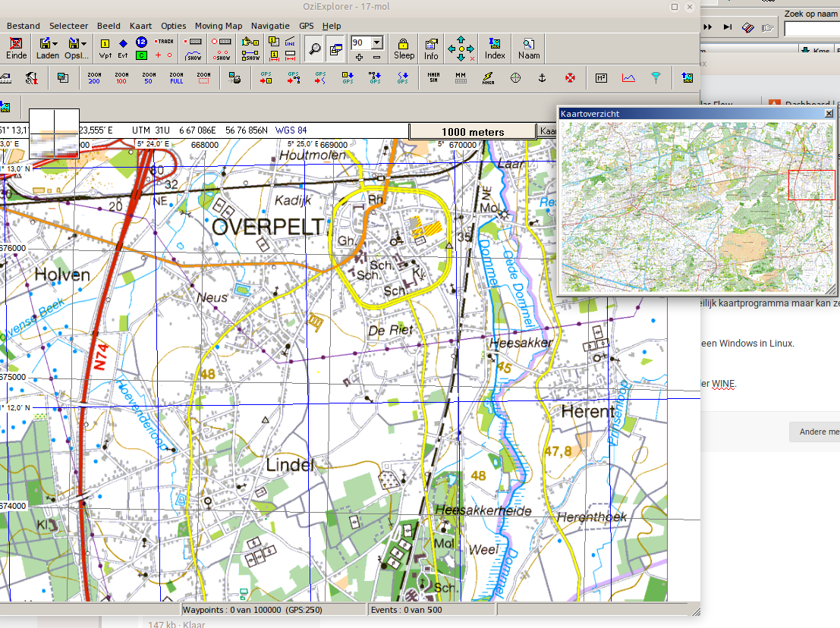The image size is (840, 628).
Task: Open the Moving Map menu
Action: [x=219, y=26]
